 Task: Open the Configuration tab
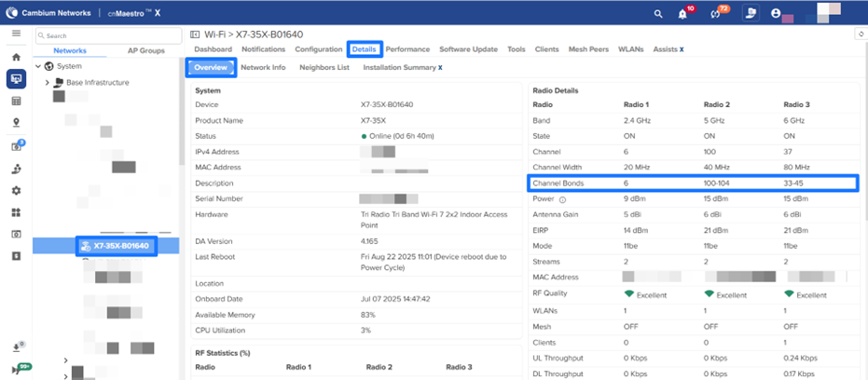pyautogui.click(x=318, y=48)
